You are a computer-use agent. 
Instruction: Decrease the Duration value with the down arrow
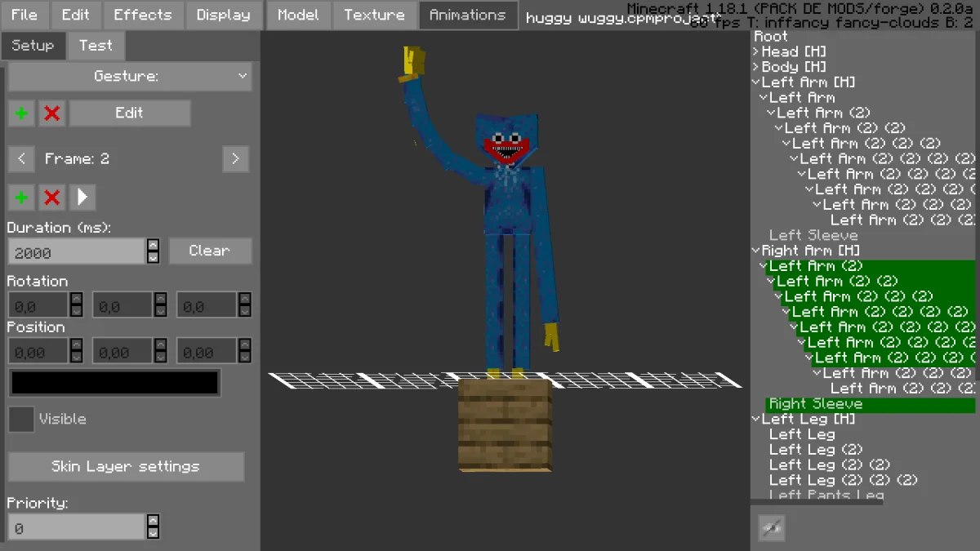154,257
